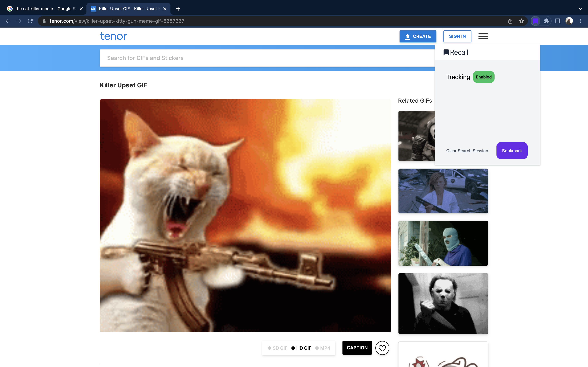Select the SD GIF format option

[x=278, y=348]
